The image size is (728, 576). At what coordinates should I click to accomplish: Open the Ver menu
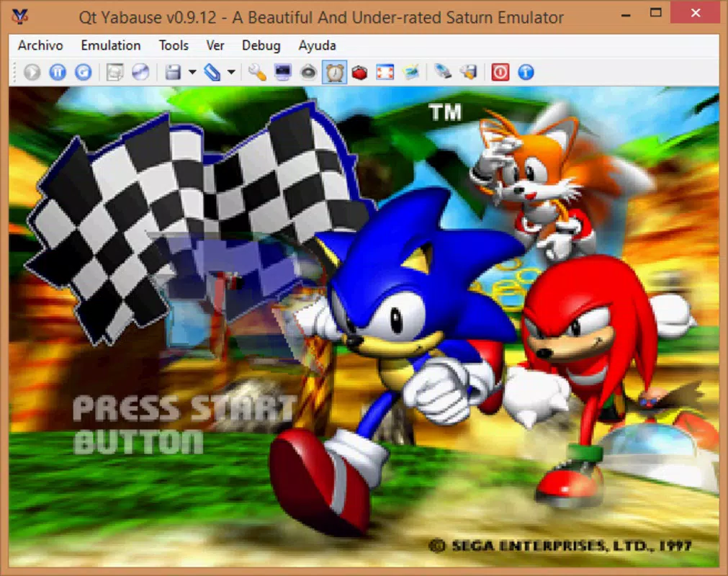pyautogui.click(x=215, y=45)
